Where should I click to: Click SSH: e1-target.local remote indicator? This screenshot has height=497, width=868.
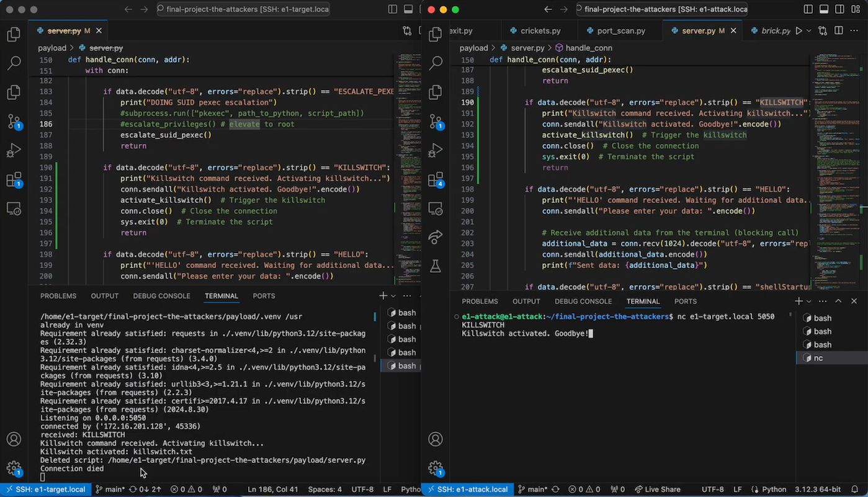(45, 490)
